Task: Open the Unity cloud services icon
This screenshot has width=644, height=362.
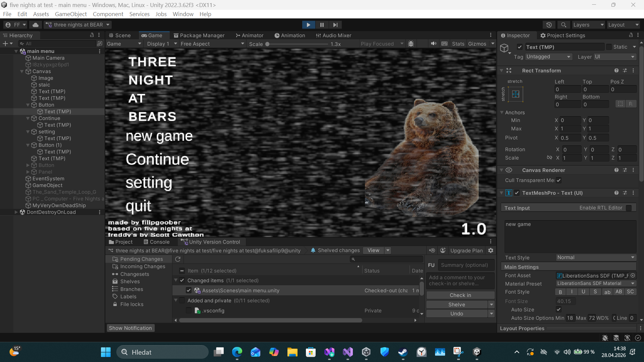Action: tap(35, 25)
